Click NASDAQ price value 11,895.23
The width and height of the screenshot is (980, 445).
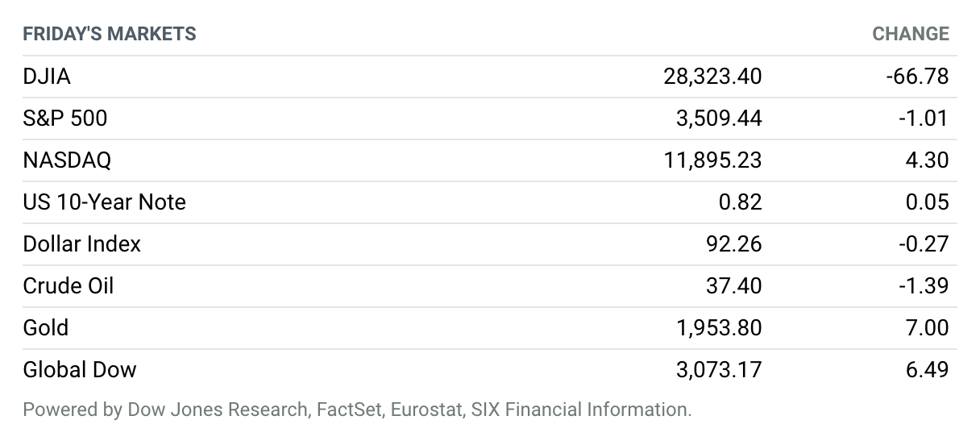click(713, 160)
